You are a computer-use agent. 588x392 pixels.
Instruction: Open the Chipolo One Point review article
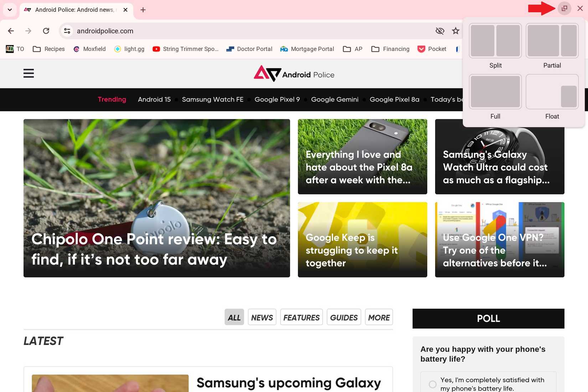[x=154, y=249]
